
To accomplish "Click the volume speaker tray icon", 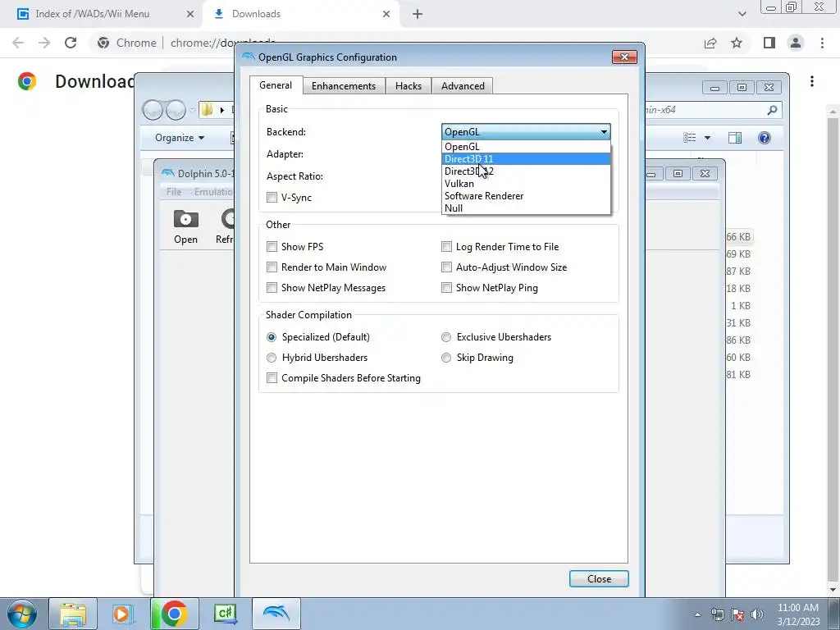I will (757, 614).
